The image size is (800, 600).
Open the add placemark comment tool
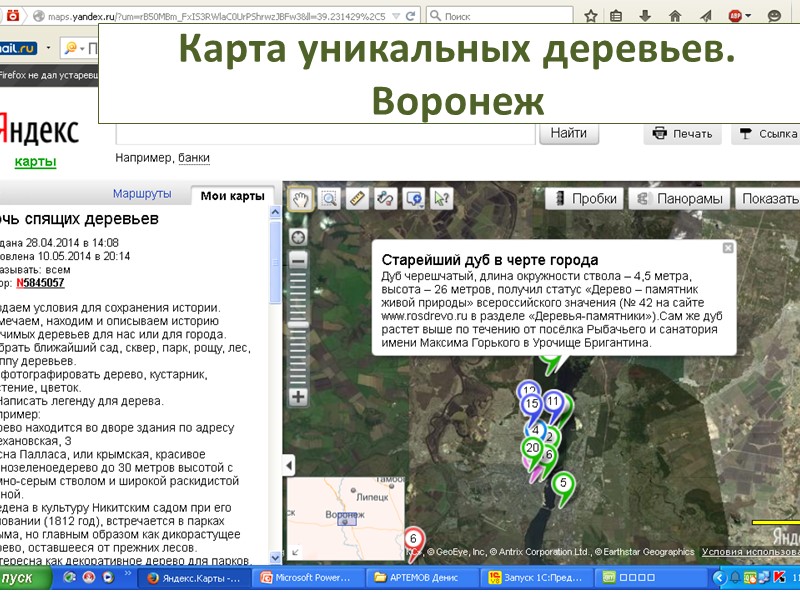click(x=414, y=198)
